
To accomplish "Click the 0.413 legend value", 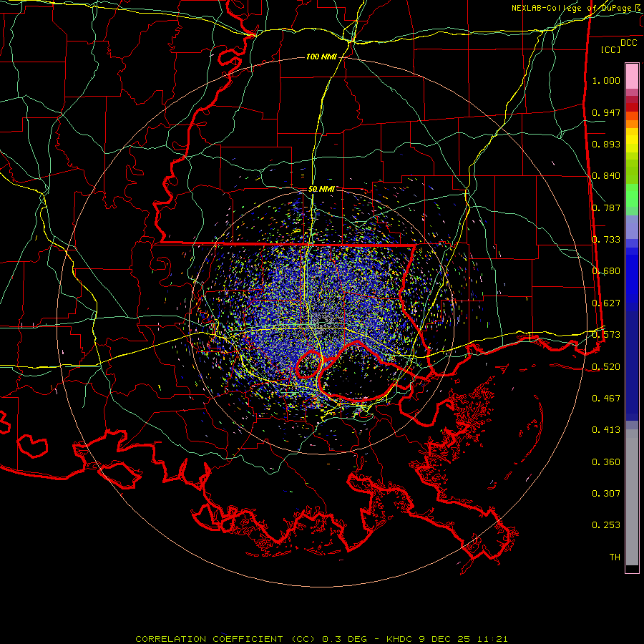I will point(606,430).
